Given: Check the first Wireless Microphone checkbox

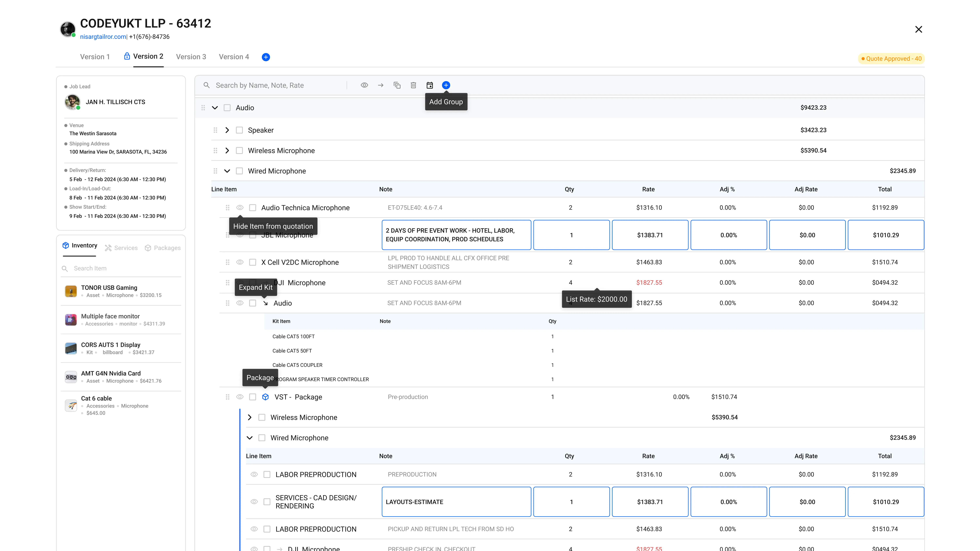Looking at the screenshot, I should [x=239, y=151].
